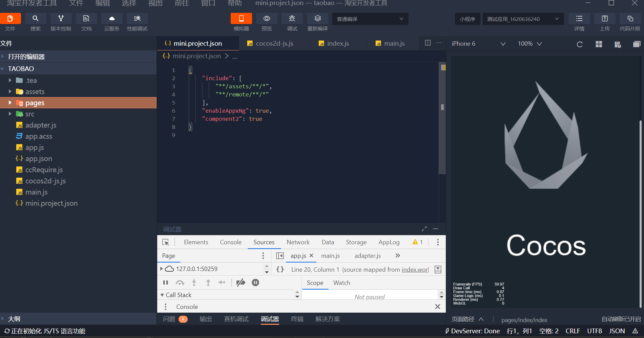Switch to the cocos2d-js.js editor tab
The width and height of the screenshot is (644, 338).
tap(274, 44)
